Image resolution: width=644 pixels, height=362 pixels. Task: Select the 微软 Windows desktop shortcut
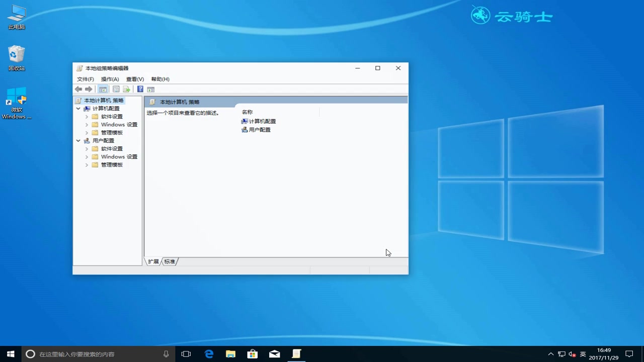coord(17,103)
